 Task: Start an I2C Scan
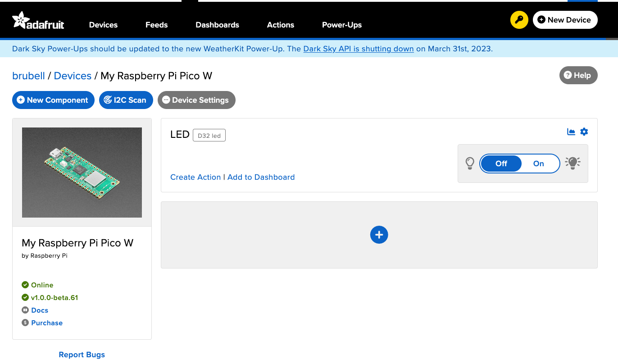(126, 100)
